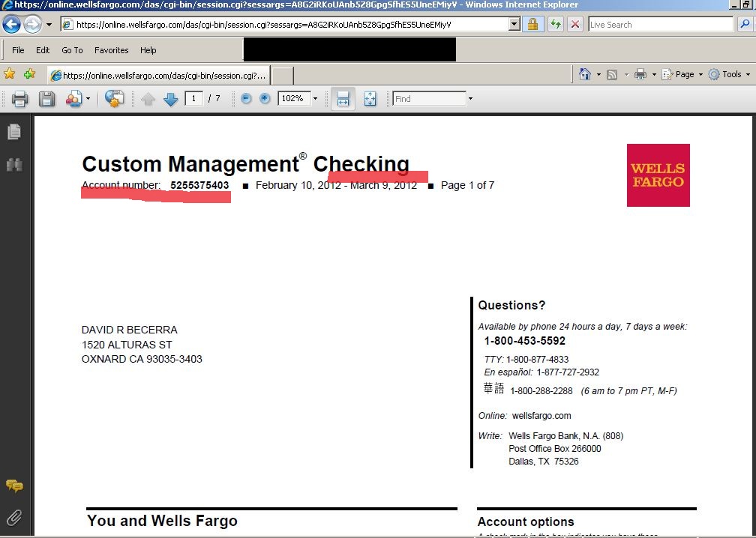Click the Wells Fargo red logo
Image resolution: width=756 pixels, height=538 pixels.
[658, 175]
